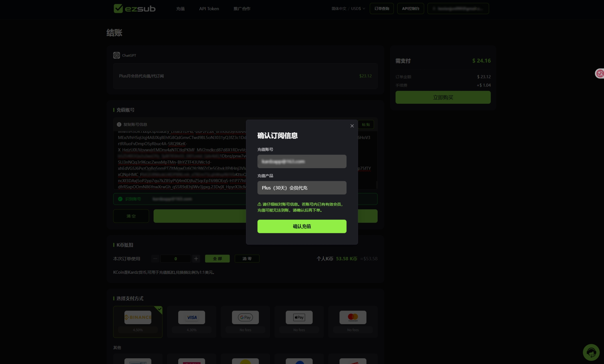Open the blurred account email menu in header
The height and width of the screenshot is (364, 604).
pos(458,9)
